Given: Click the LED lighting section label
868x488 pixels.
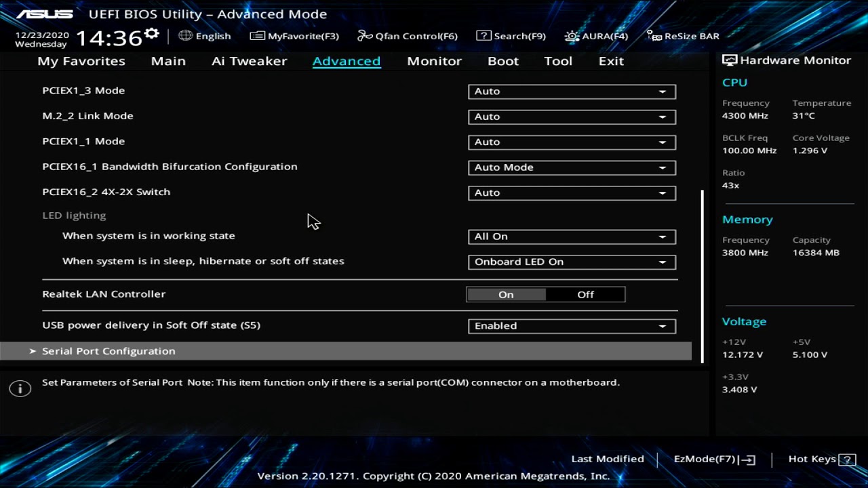Looking at the screenshot, I should click(x=74, y=216).
